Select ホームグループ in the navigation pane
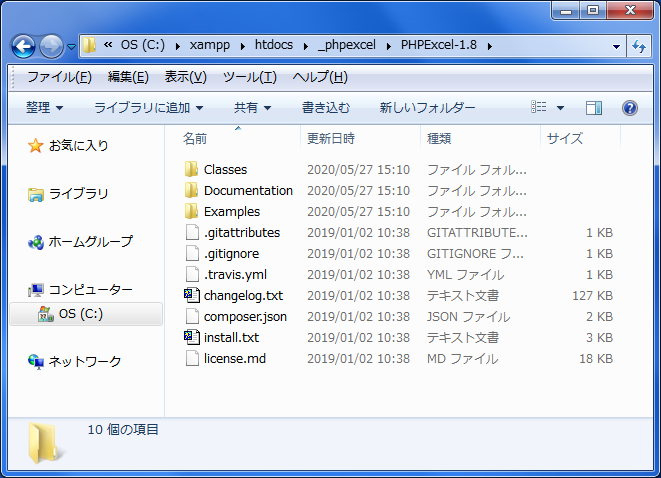661x478 pixels. tap(91, 242)
